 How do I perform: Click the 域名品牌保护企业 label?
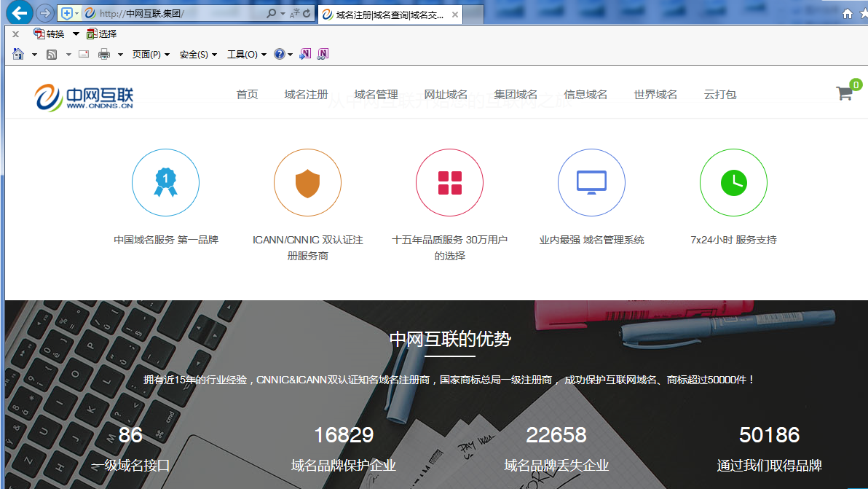tap(344, 466)
